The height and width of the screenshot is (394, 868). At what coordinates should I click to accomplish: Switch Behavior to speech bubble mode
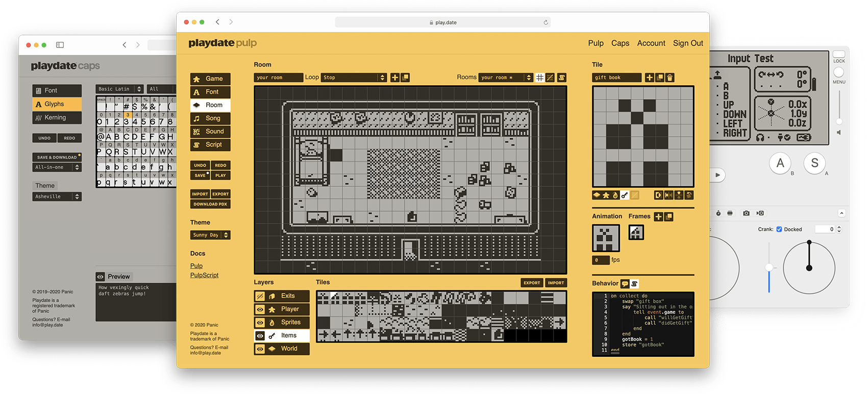625,284
